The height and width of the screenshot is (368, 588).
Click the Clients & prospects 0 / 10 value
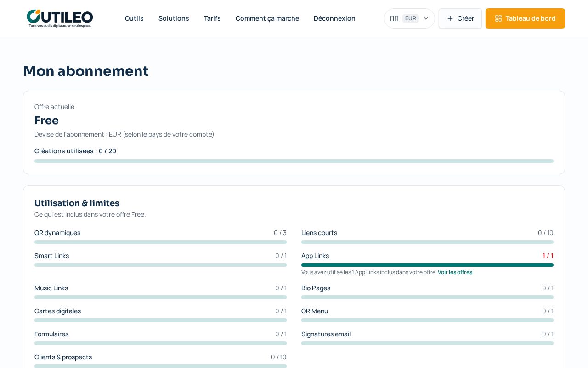coord(279,357)
